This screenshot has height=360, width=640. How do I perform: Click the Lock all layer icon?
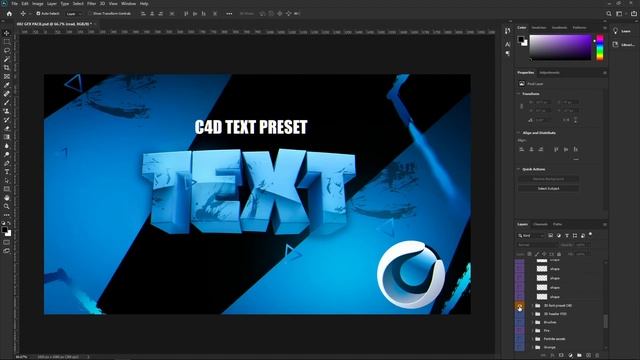point(559,254)
